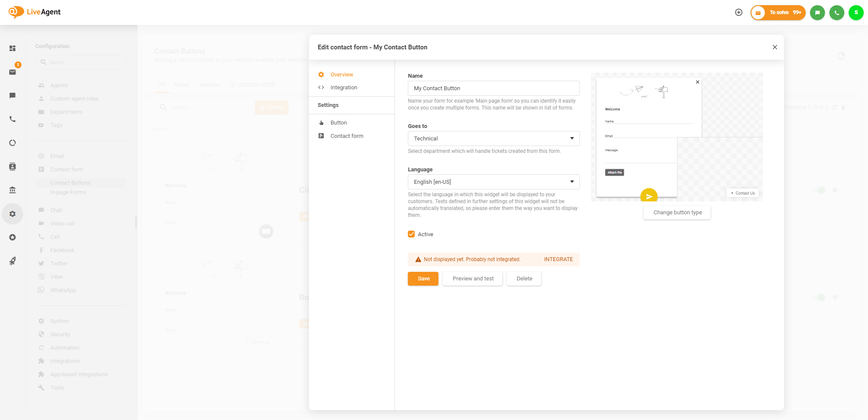Click the S profile avatar

856,12
